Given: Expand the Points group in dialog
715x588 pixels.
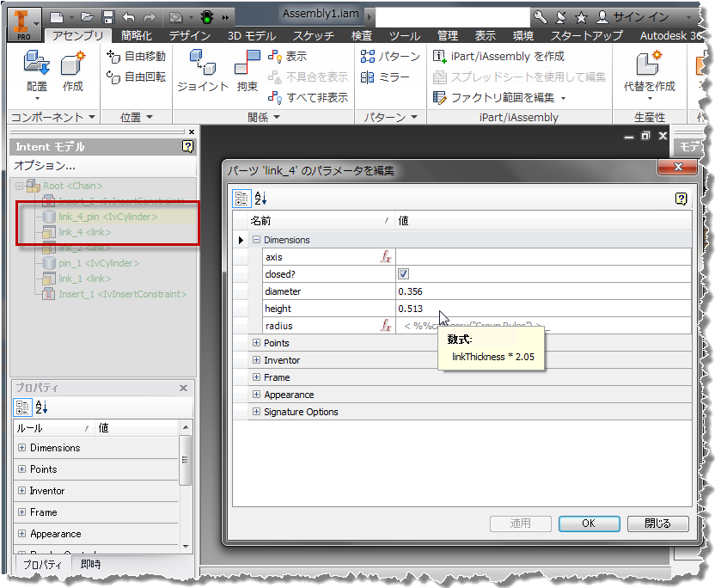Looking at the screenshot, I should click(x=256, y=343).
